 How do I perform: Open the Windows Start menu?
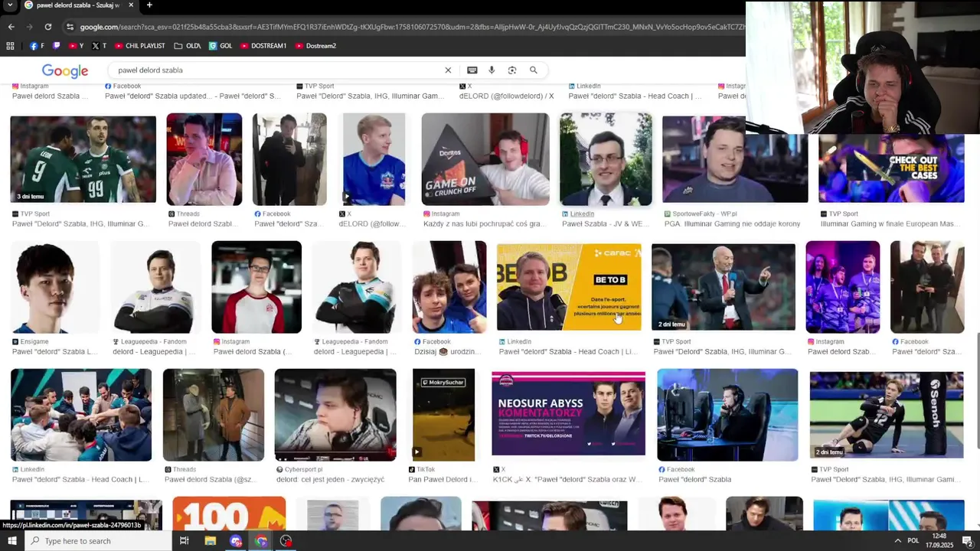pyautogui.click(x=12, y=541)
